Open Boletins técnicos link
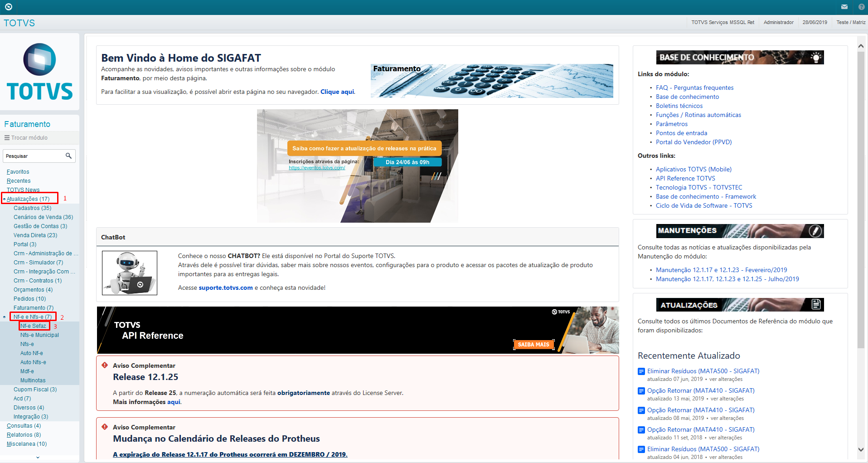 click(x=679, y=106)
